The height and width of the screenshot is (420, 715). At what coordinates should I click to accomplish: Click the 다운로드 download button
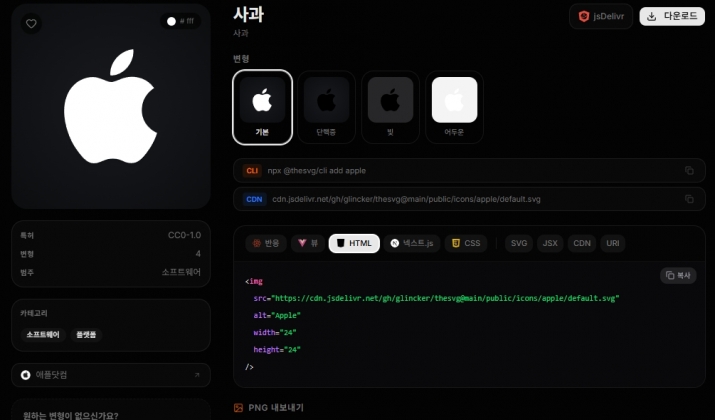click(672, 16)
